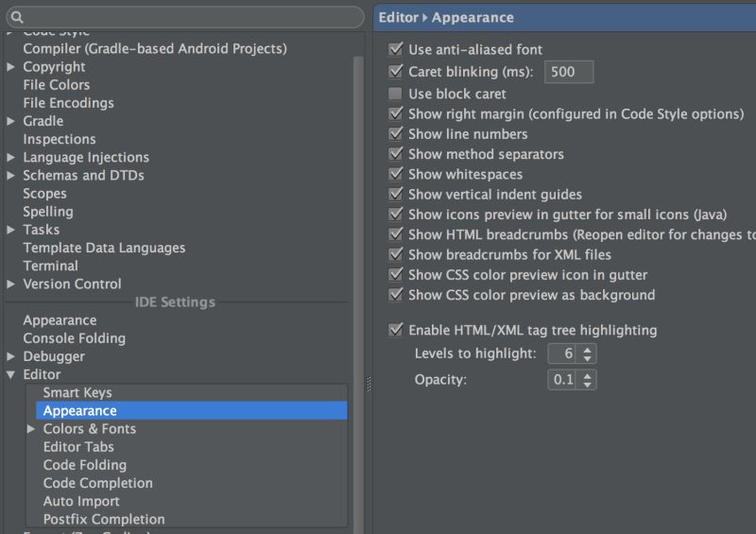Open Editor Tabs settings

[x=78, y=447]
